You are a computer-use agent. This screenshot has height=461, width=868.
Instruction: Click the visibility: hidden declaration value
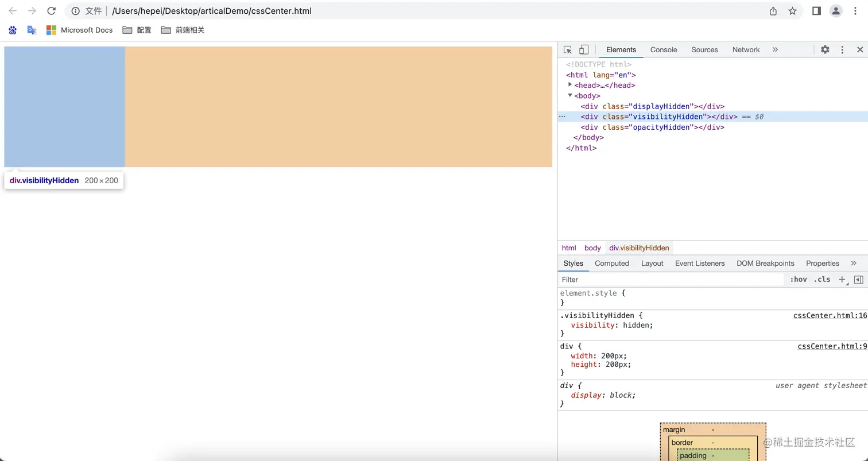click(638, 325)
